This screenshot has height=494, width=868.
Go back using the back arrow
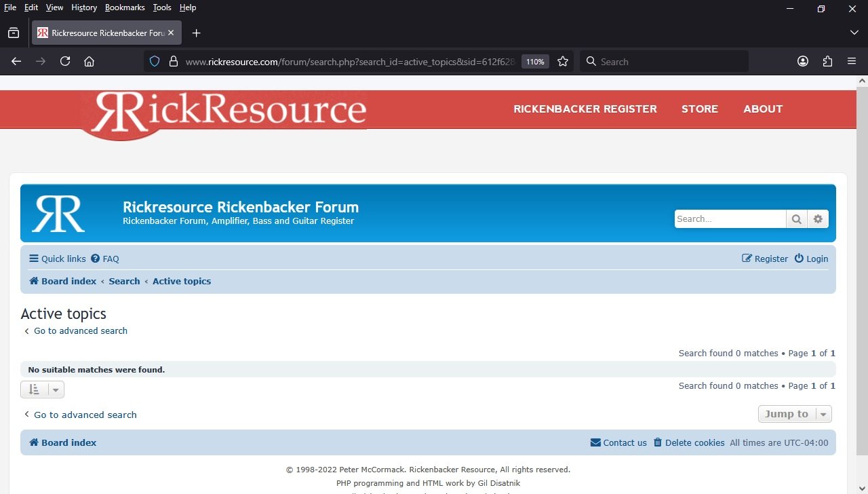point(16,61)
